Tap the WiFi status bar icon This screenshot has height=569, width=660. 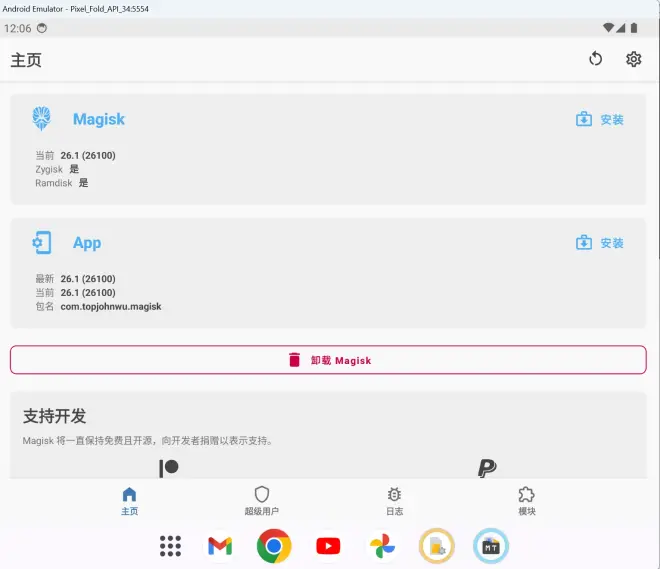[608, 28]
